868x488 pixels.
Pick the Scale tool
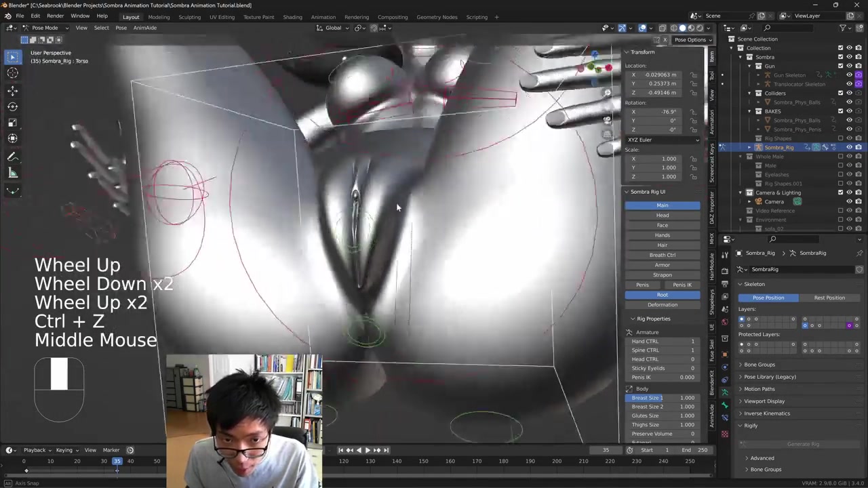click(x=12, y=123)
